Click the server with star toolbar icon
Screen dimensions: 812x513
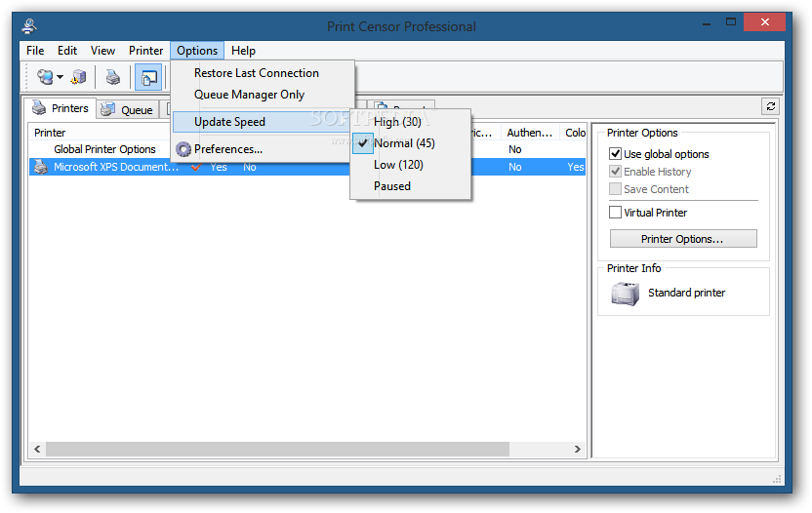pyautogui.click(x=78, y=77)
